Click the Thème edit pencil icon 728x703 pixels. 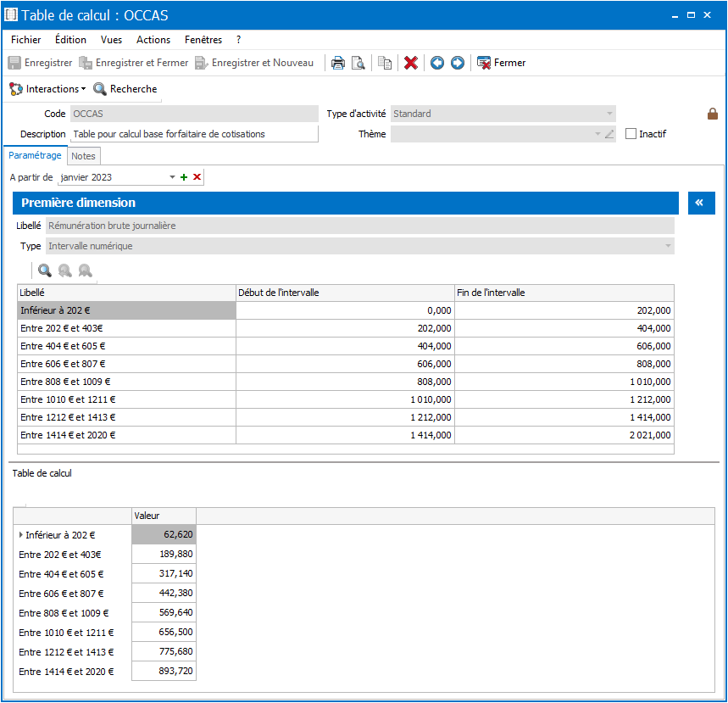click(x=609, y=134)
